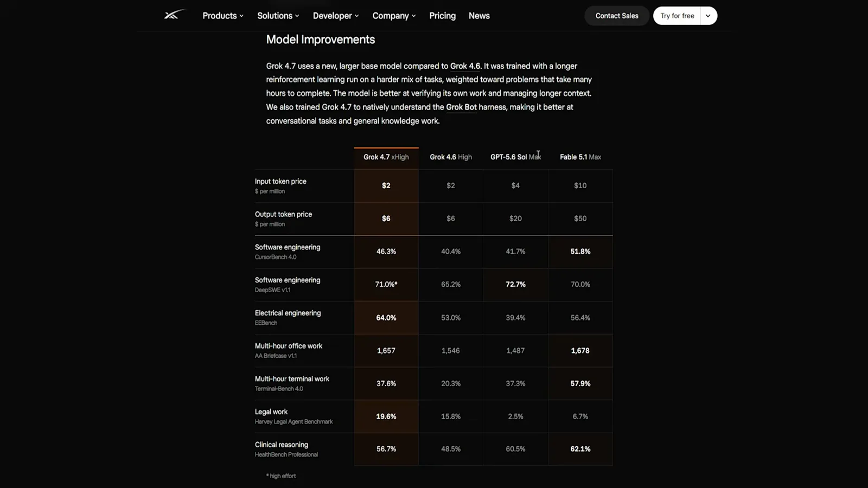Click Try for free button
This screenshot has height=488, width=868.
[x=677, y=16]
